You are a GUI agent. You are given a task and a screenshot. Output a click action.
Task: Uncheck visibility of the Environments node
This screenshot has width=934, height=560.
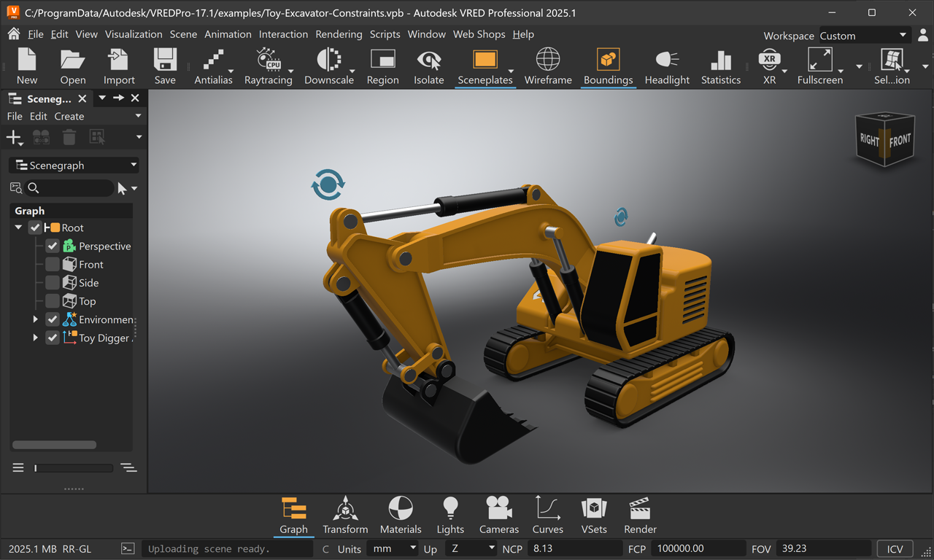click(x=52, y=319)
